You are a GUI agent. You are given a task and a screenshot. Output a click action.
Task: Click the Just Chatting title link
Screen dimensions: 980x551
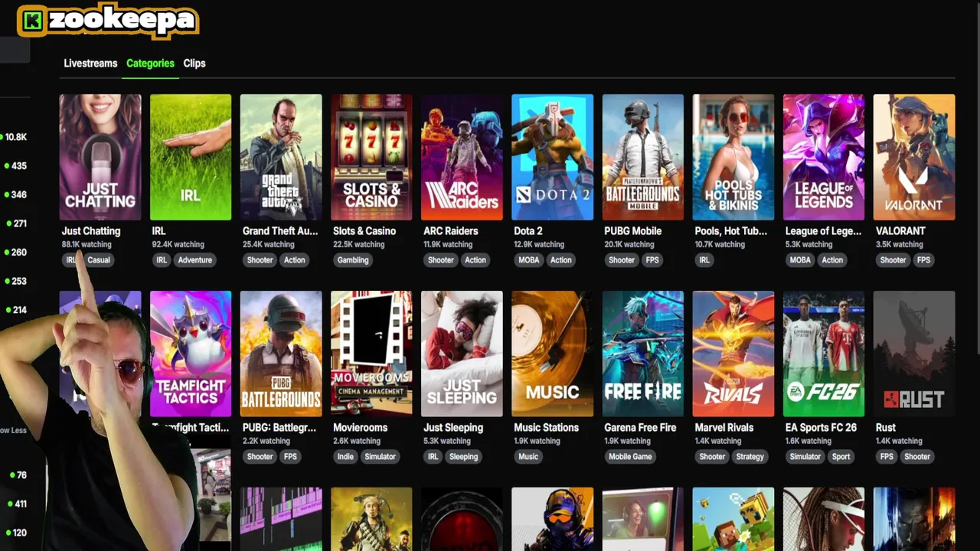pyautogui.click(x=91, y=231)
